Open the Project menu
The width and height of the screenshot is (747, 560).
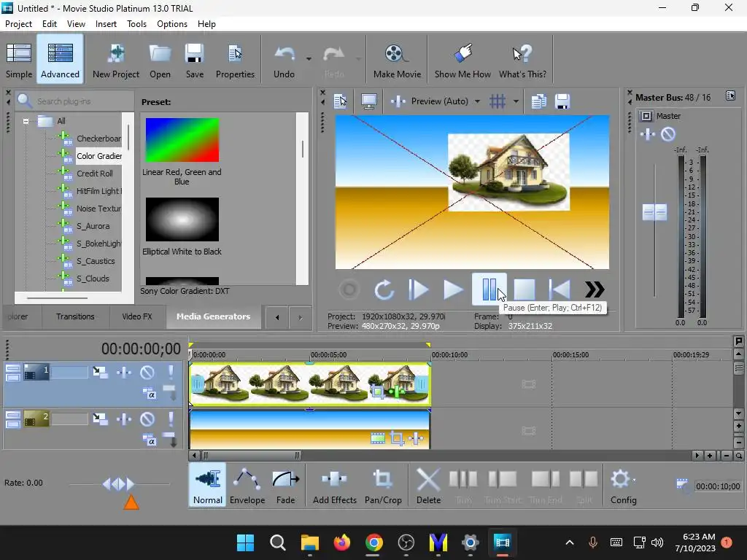coord(18,24)
